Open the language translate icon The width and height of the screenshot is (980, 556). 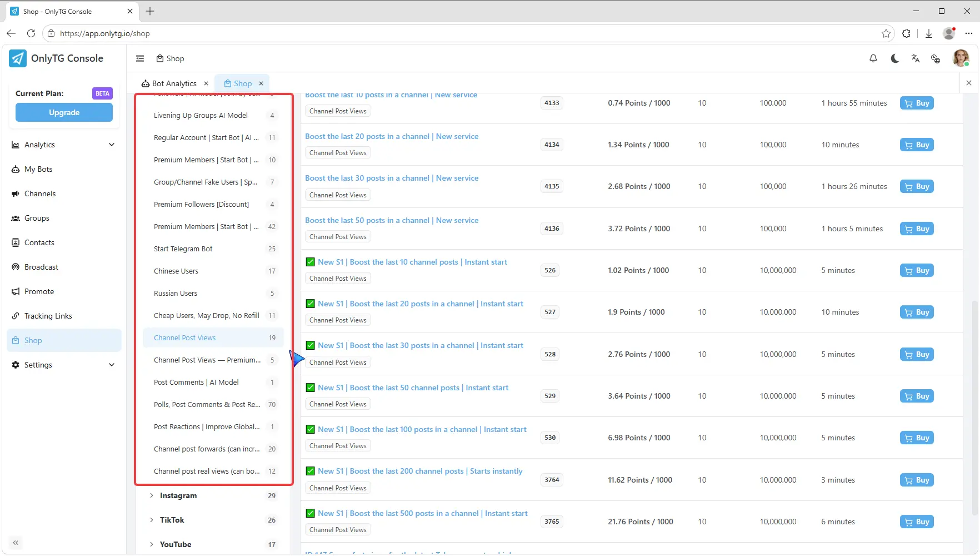[x=916, y=58]
